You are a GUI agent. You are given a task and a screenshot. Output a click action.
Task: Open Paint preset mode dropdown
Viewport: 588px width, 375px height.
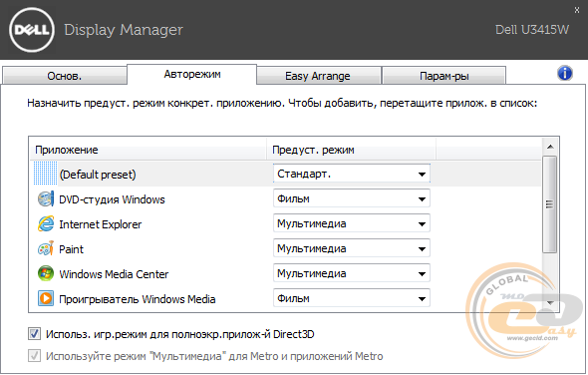point(352,248)
